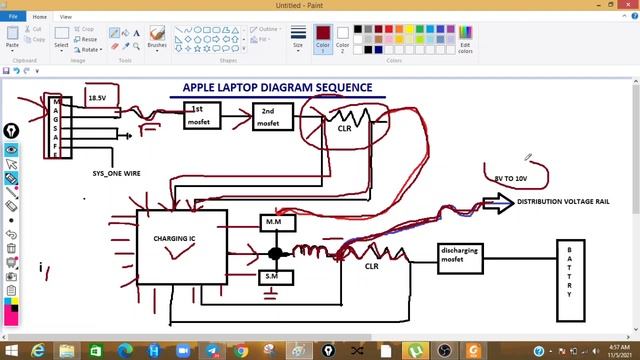This screenshot has height=360, width=640.
Task: Choose the Five-point star shape
Action: [x=198, y=49]
